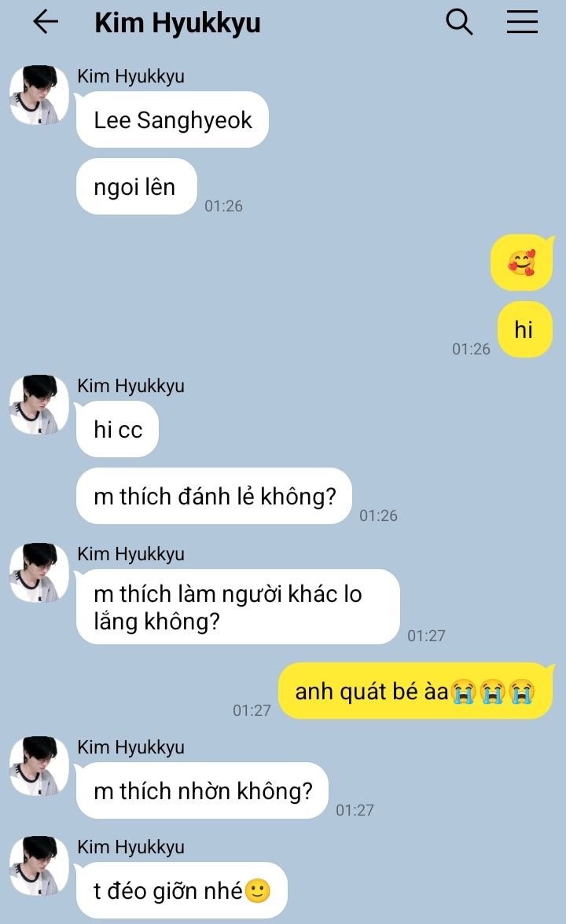
Task: Tap avatar beside 't đéo giỡn nhé' message
Action: coord(39,866)
